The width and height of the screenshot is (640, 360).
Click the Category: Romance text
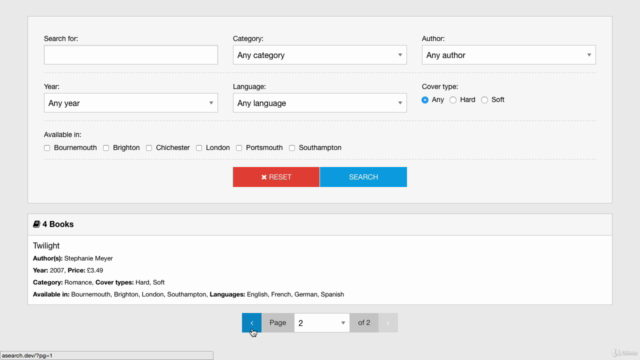click(62, 282)
